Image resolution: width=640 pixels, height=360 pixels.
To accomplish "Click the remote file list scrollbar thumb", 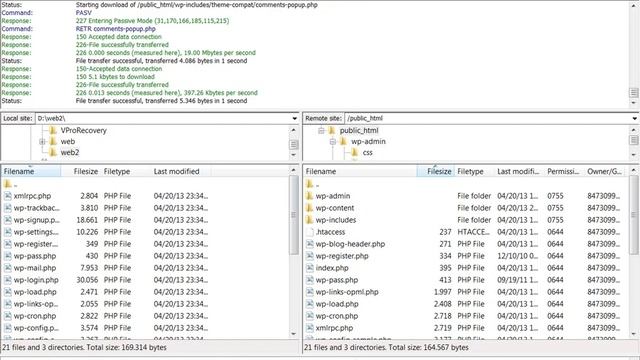I will pyautogui.click(x=633, y=215).
